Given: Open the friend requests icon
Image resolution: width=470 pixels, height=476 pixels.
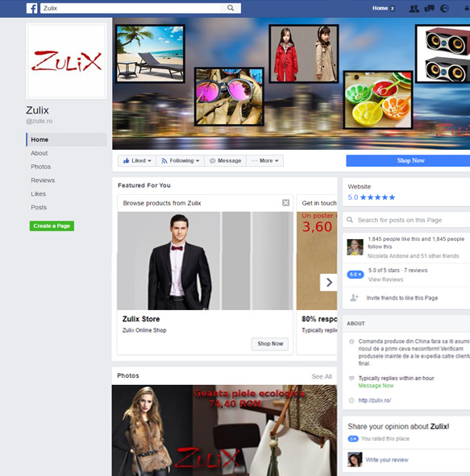Looking at the screenshot, I should pyautogui.click(x=414, y=9).
